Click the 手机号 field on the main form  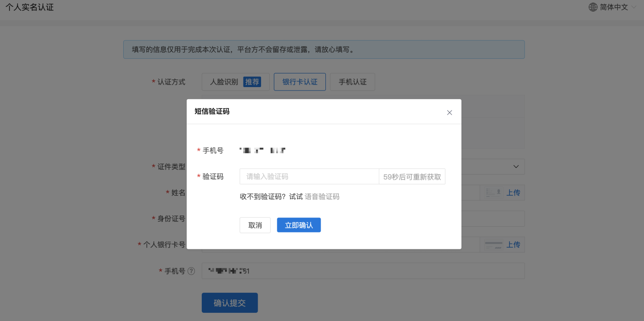tap(363, 271)
